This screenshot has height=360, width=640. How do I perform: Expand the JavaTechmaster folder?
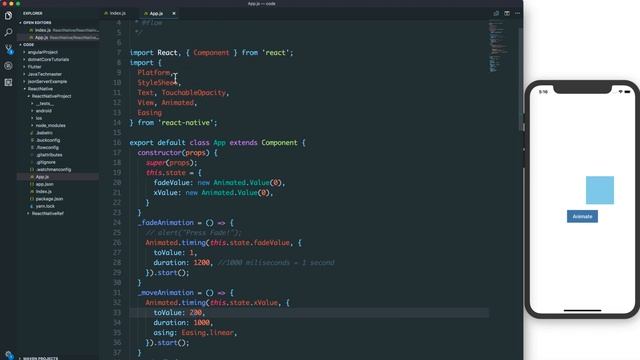click(44, 74)
